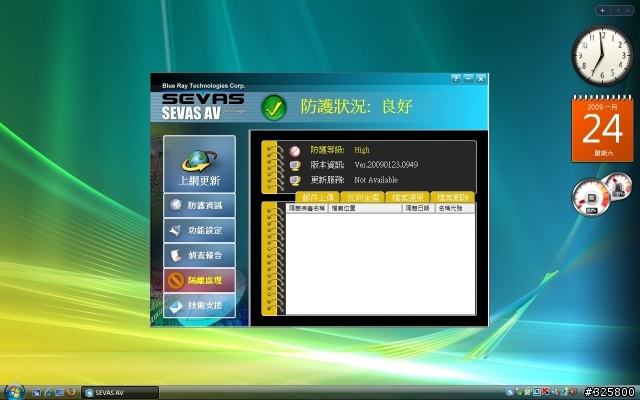Open the 防護資訊 protection info section
640x400 pixels.
[199, 205]
